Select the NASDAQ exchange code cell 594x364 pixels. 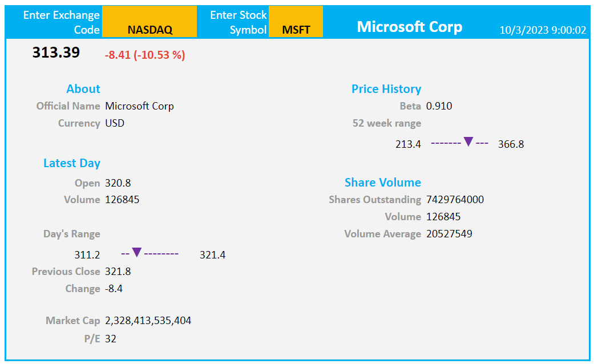click(x=149, y=22)
